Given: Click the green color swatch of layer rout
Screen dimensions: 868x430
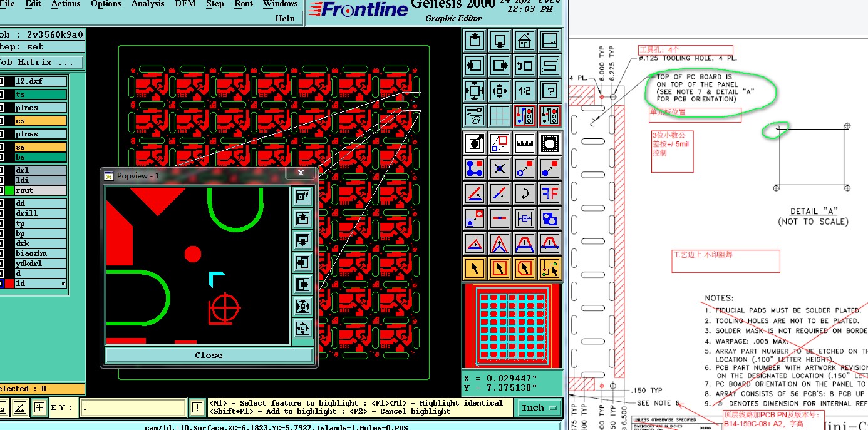Looking at the screenshot, I should (9, 190).
